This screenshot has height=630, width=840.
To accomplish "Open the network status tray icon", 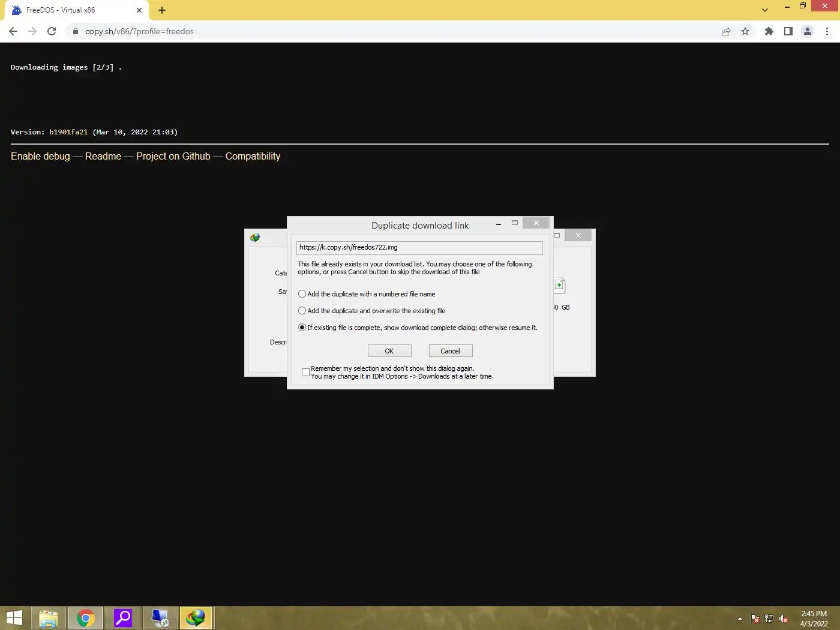I will pos(769,619).
